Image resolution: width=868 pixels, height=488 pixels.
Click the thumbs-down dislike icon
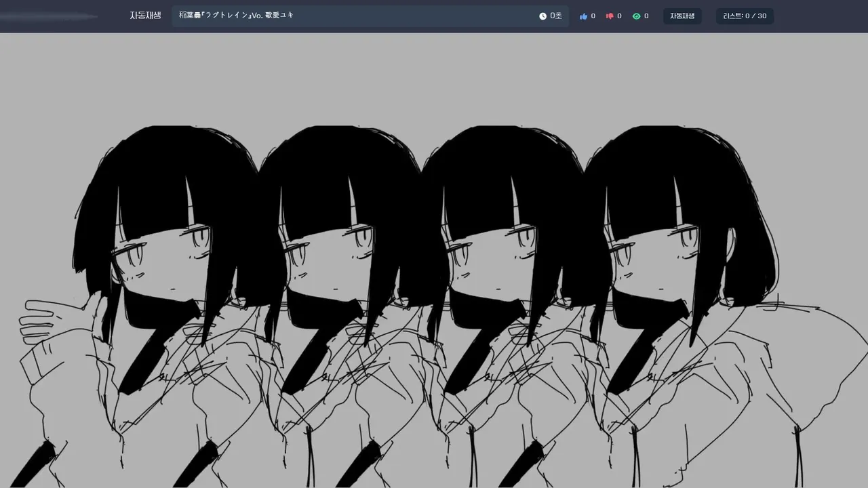(x=610, y=16)
